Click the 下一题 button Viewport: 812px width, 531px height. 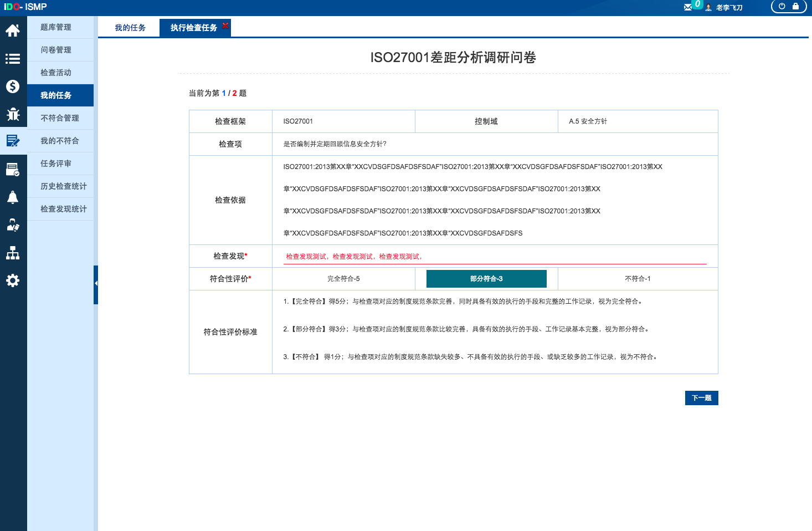[x=701, y=398]
